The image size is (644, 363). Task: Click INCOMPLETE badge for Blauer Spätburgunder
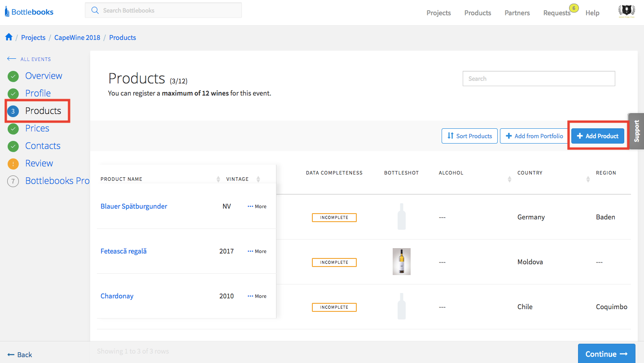click(x=334, y=218)
